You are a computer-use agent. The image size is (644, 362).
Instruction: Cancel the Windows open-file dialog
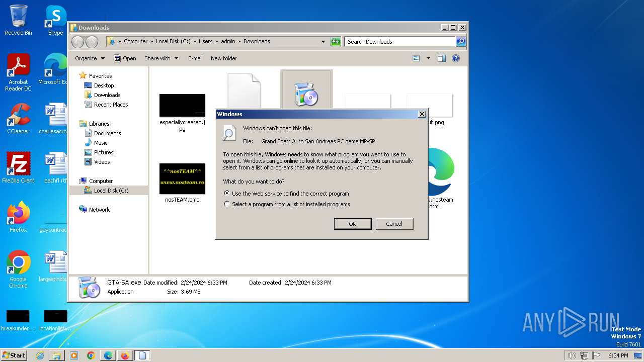394,224
